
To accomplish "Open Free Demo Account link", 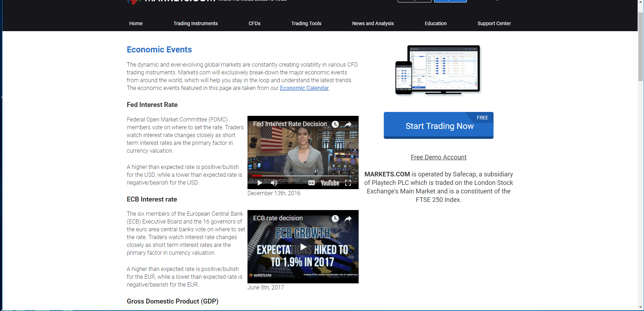I will 439,157.
